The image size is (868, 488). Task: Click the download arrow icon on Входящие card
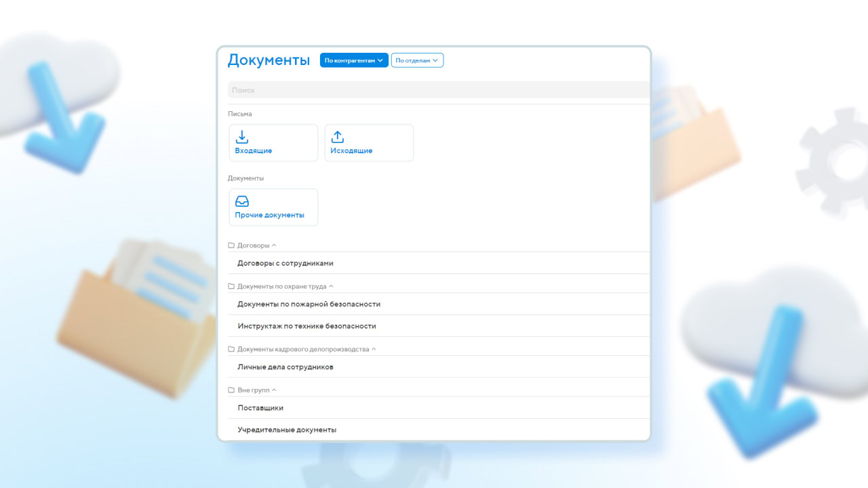click(x=242, y=136)
